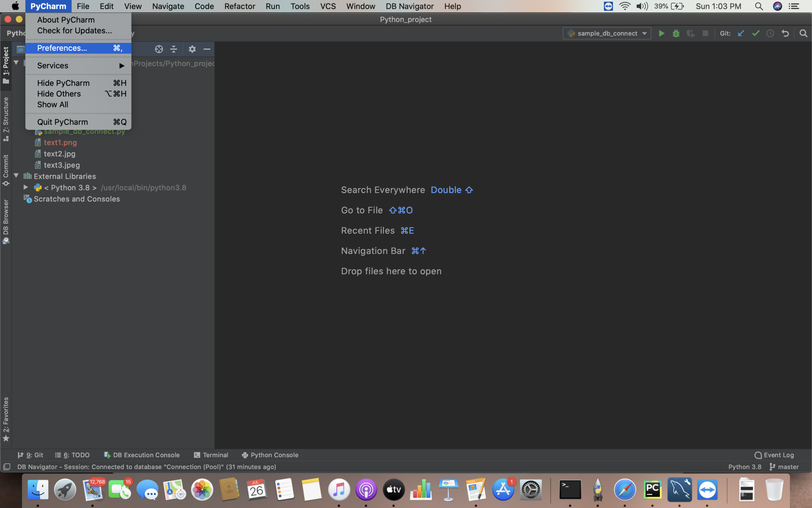The image size is (812, 508).
Task: Open Search Everywhere magnifier in toolbar
Action: point(803,33)
